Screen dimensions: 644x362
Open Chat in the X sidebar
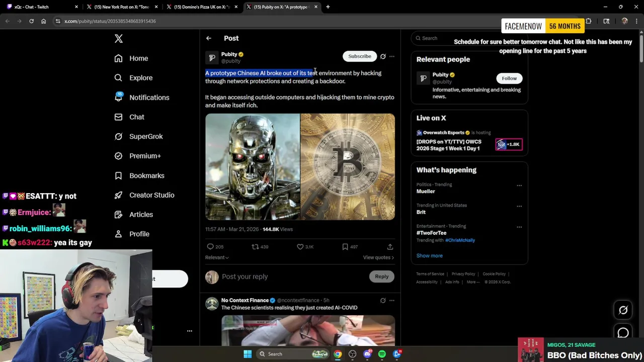pyautogui.click(x=129, y=117)
